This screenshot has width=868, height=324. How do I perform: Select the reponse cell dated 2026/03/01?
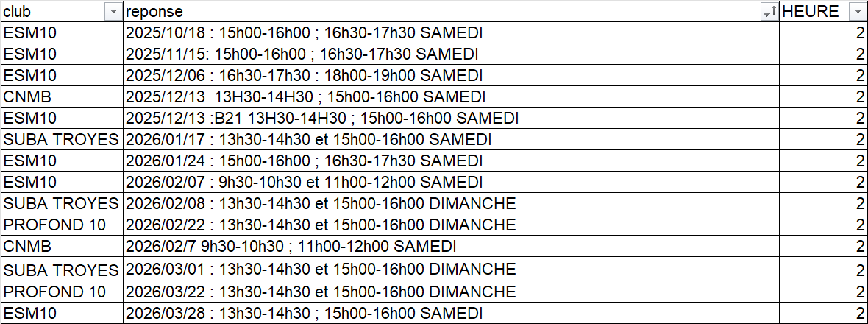321,269
